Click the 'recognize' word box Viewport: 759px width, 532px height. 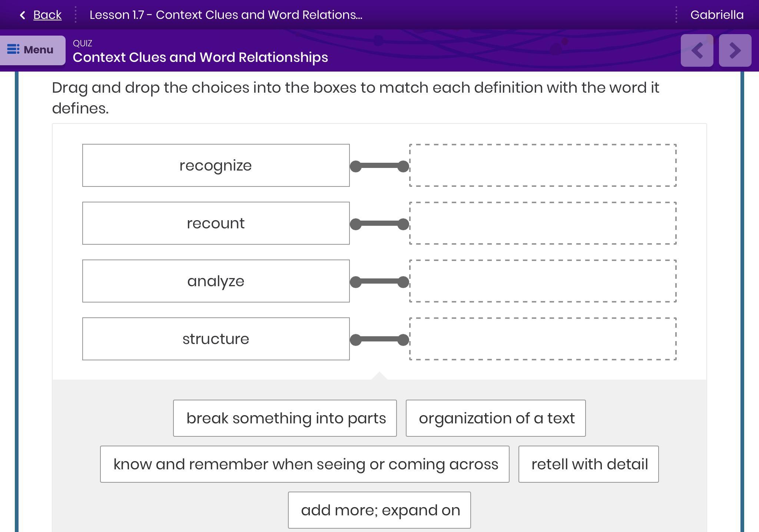(x=216, y=165)
